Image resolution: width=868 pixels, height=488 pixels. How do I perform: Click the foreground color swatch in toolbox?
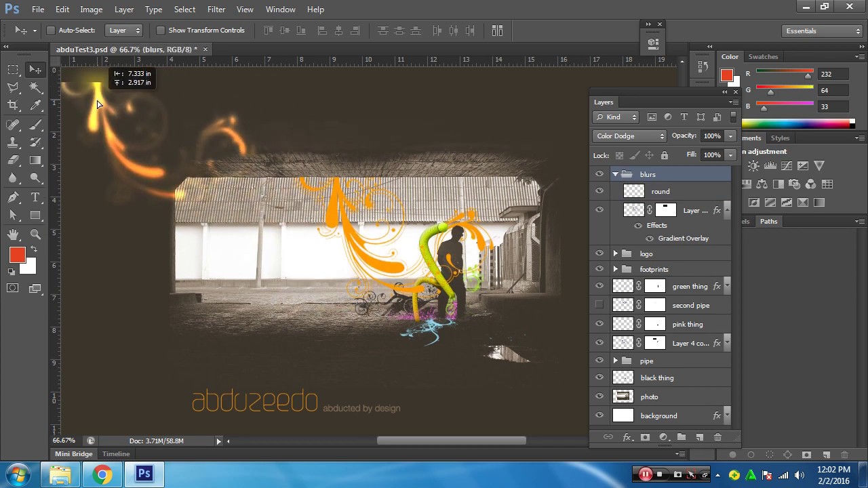(x=17, y=256)
